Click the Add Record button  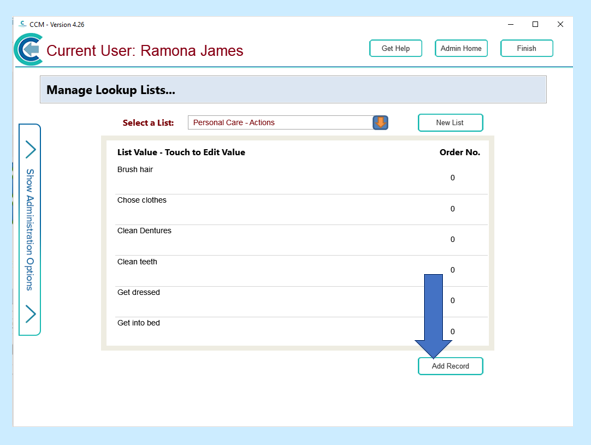450,366
